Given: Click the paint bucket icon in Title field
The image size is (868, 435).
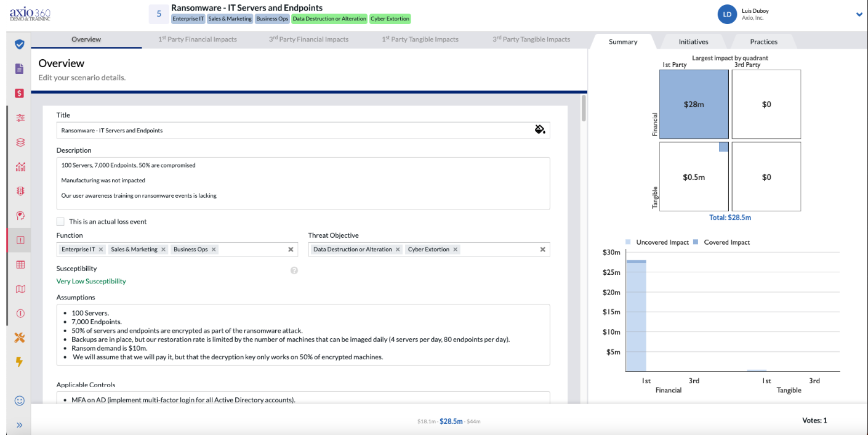Looking at the screenshot, I should [540, 129].
